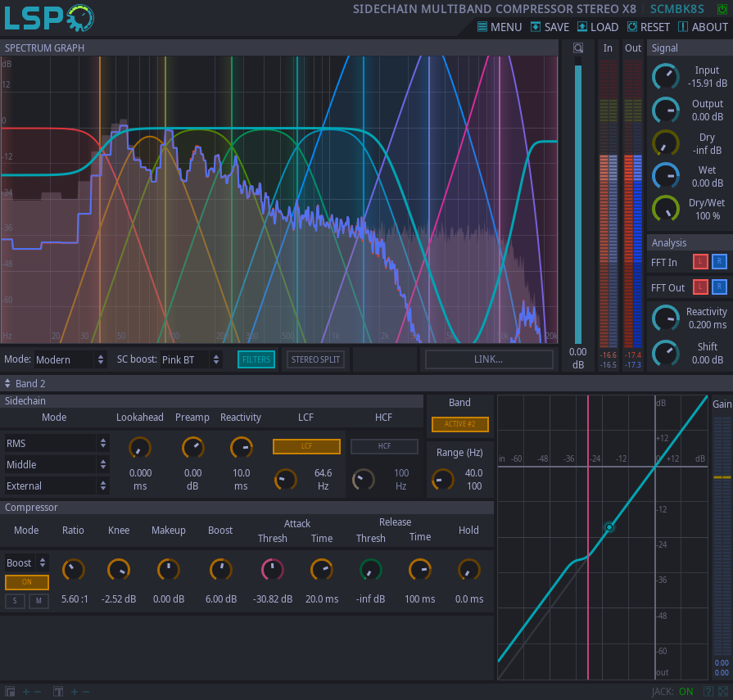
Task: Click the Release Thresh knob
Action: coord(371,570)
